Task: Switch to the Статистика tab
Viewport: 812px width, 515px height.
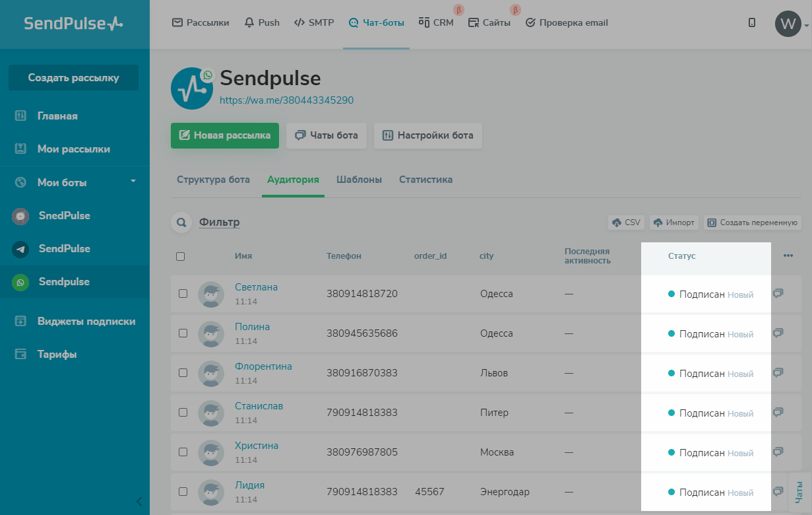Action: [425, 180]
